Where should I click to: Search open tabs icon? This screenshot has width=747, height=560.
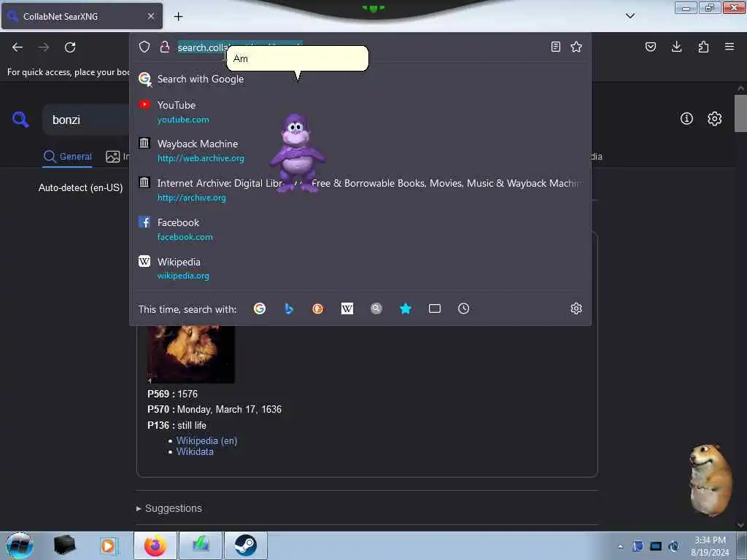click(435, 308)
